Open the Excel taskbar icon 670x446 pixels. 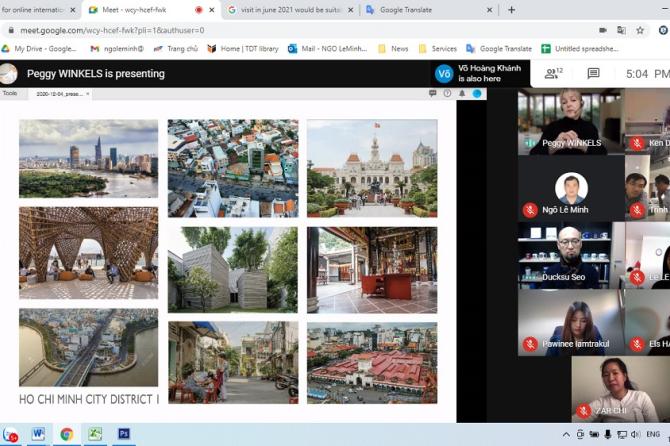(x=95, y=434)
